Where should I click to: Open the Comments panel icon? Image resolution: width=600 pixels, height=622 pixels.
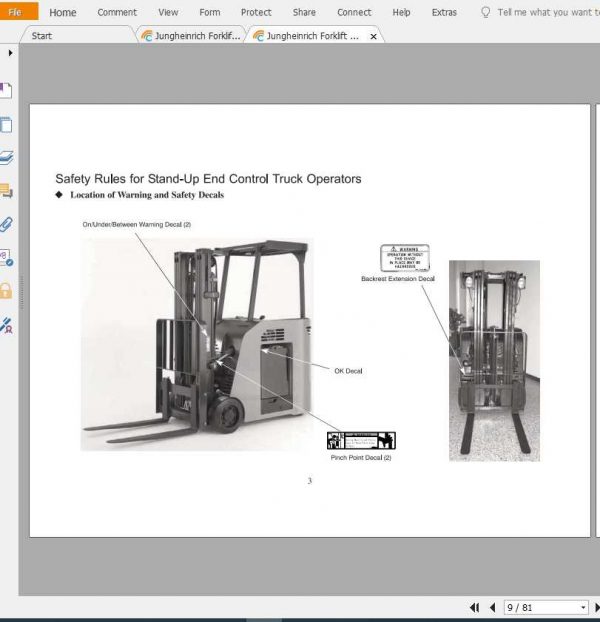click(x=6, y=191)
